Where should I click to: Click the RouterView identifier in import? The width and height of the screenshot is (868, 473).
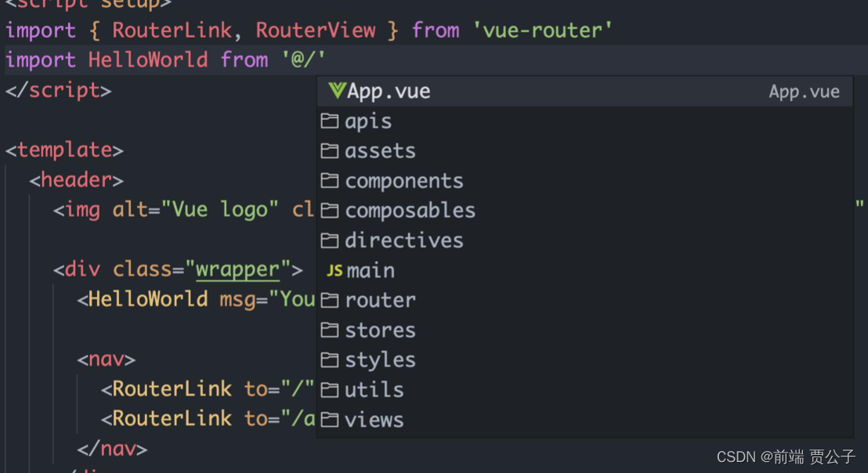pyautogui.click(x=316, y=31)
